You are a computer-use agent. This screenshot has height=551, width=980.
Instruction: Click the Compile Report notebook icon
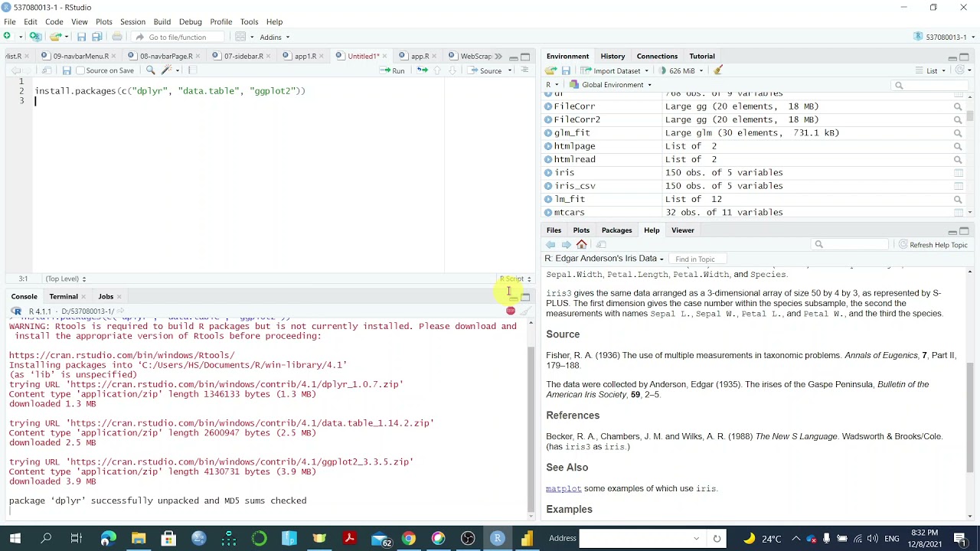click(192, 70)
